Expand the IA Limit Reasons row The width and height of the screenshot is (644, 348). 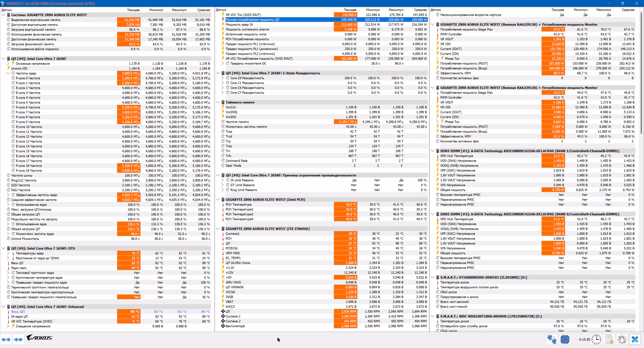coord(223,180)
